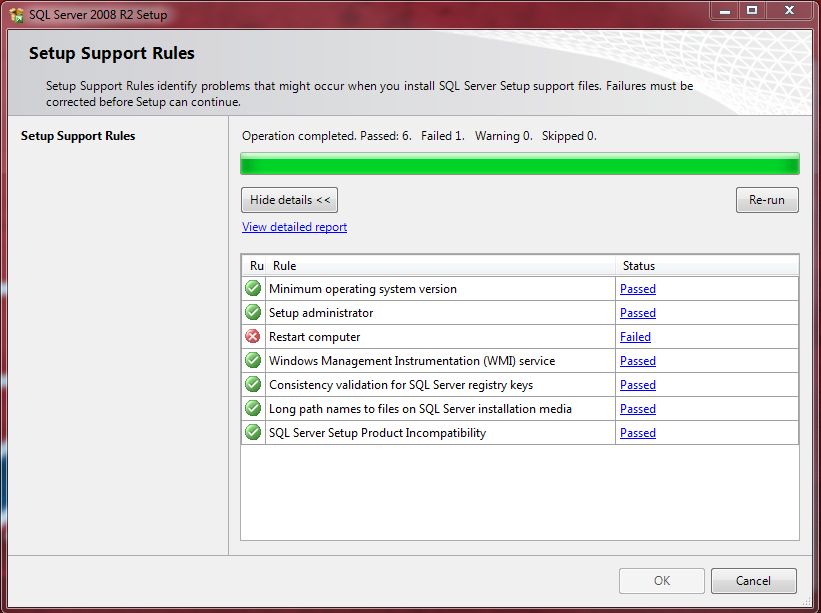The width and height of the screenshot is (821, 613).
Task: Sort by the Status column header
Action: pos(707,265)
